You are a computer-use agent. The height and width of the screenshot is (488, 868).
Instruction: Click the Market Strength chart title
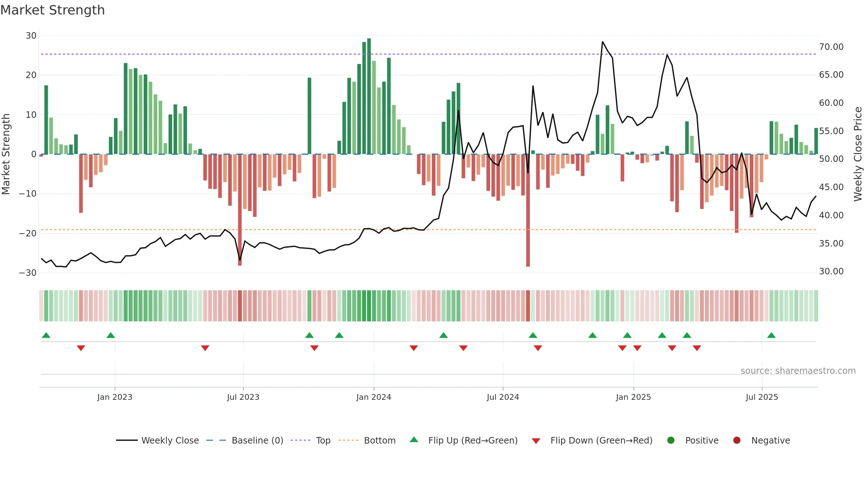(x=52, y=10)
